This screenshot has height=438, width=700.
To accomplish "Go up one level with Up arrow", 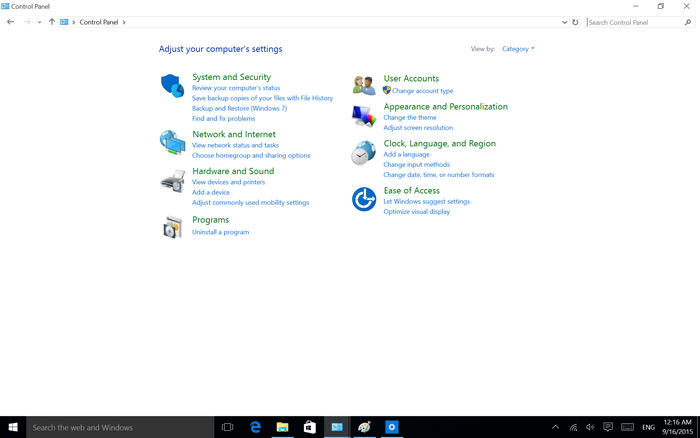I will point(52,22).
